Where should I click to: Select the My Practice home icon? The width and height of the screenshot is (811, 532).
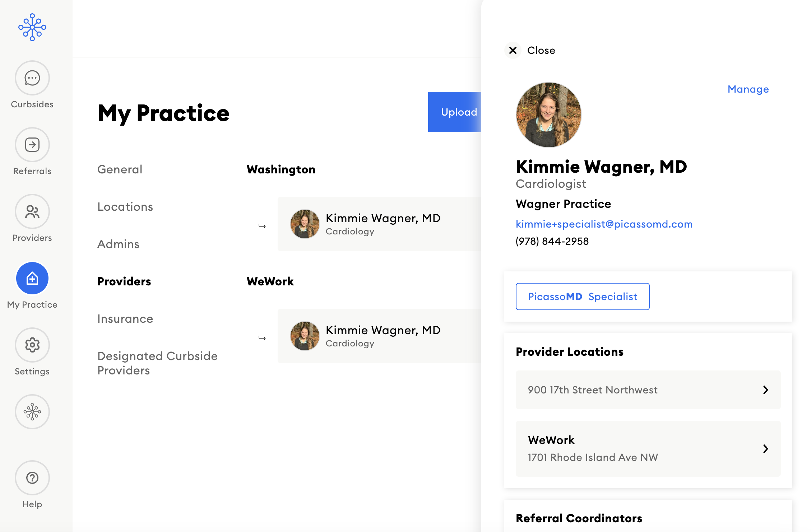pyautogui.click(x=32, y=278)
